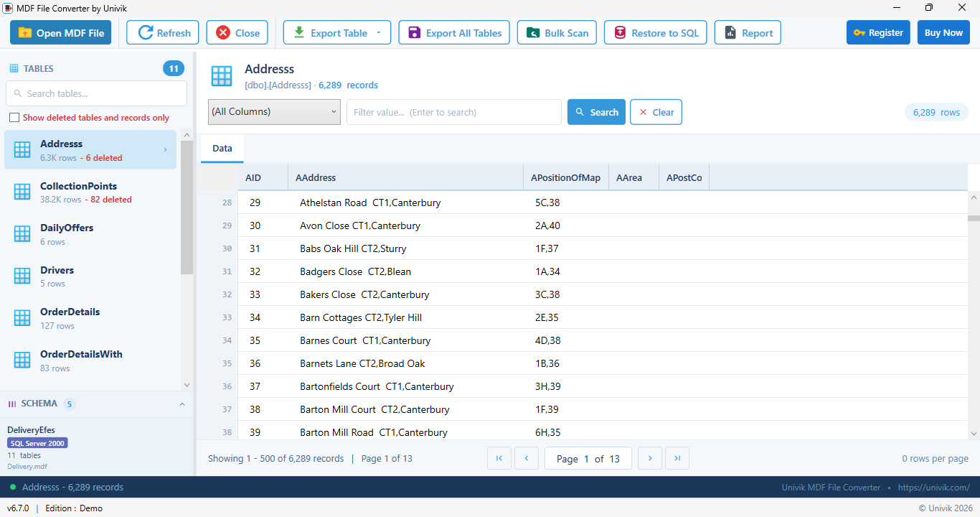Go to the next page of records
The image size is (980, 517).
[650, 458]
